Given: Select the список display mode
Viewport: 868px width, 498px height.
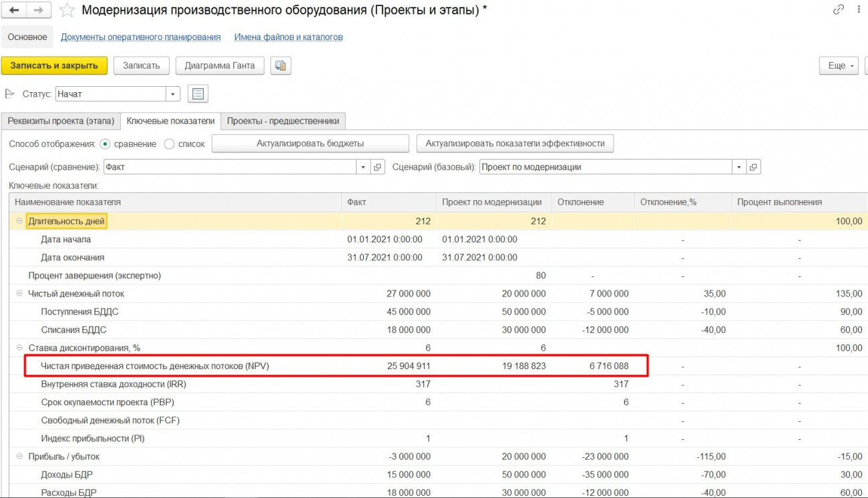Looking at the screenshot, I should click(x=169, y=144).
